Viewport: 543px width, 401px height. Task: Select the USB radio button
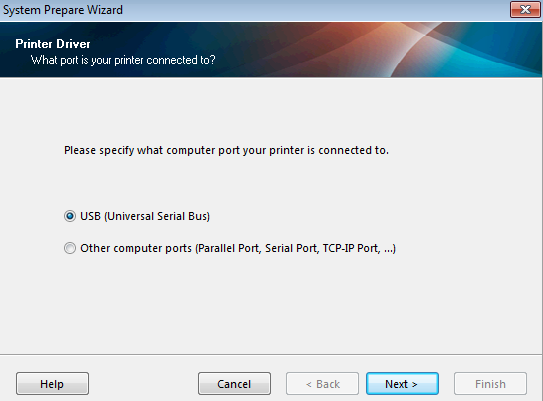point(70,216)
